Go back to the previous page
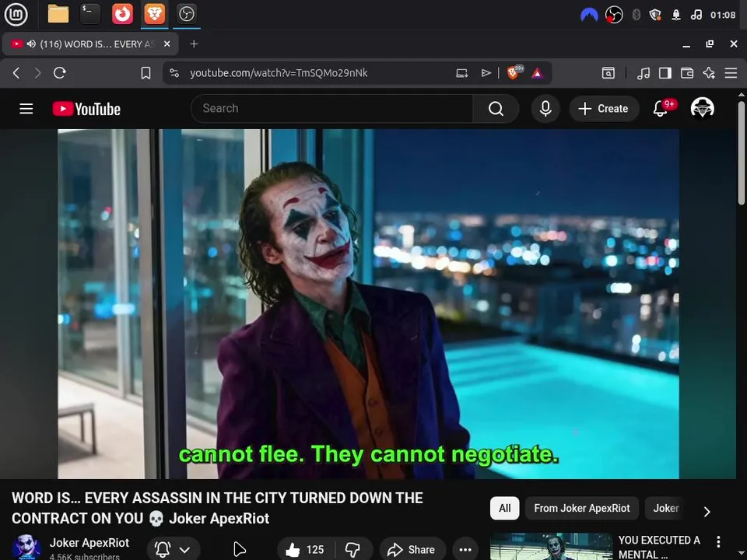Viewport: 747px width, 560px height. coord(16,73)
